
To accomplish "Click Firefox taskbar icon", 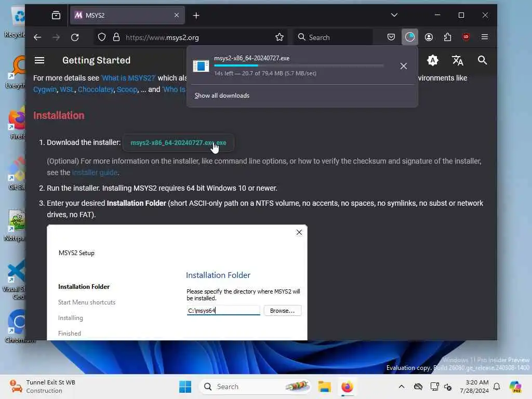I will click(x=347, y=387).
